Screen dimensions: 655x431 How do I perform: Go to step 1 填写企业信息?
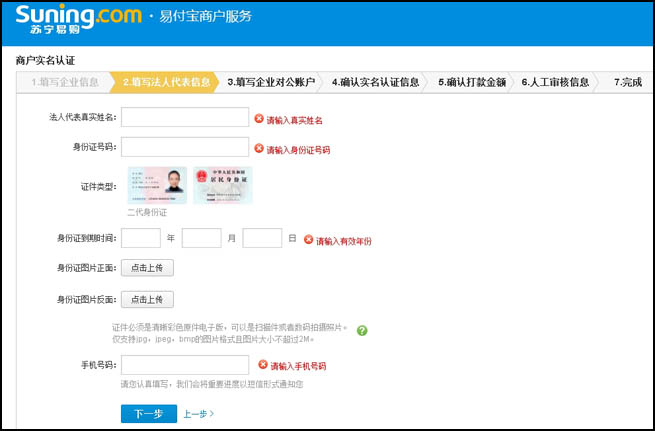[x=63, y=82]
